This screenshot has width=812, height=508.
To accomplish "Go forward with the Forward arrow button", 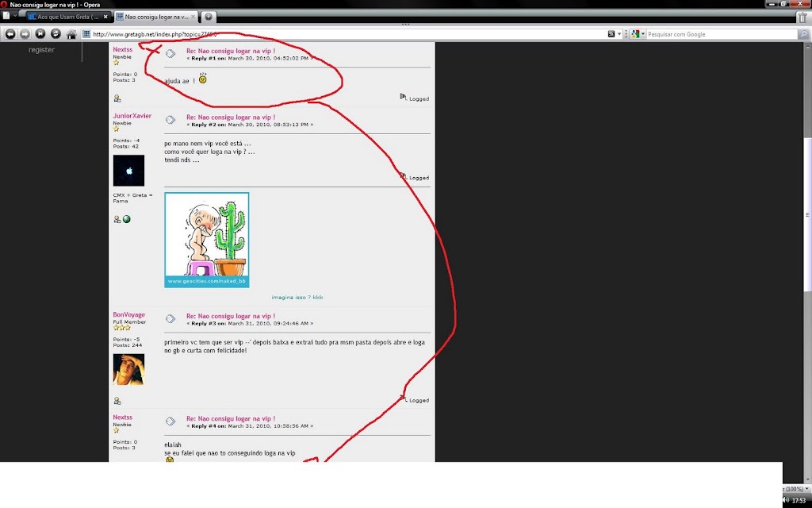I will tap(25, 34).
